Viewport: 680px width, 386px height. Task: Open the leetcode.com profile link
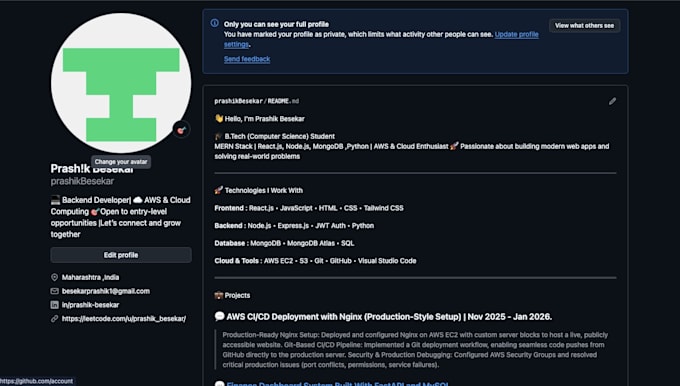[x=124, y=319]
